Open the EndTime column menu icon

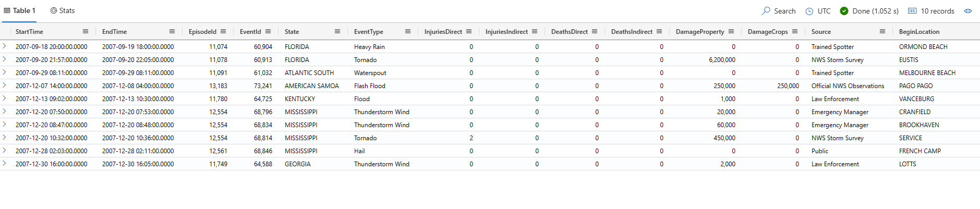pyautogui.click(x=172, y=32)
